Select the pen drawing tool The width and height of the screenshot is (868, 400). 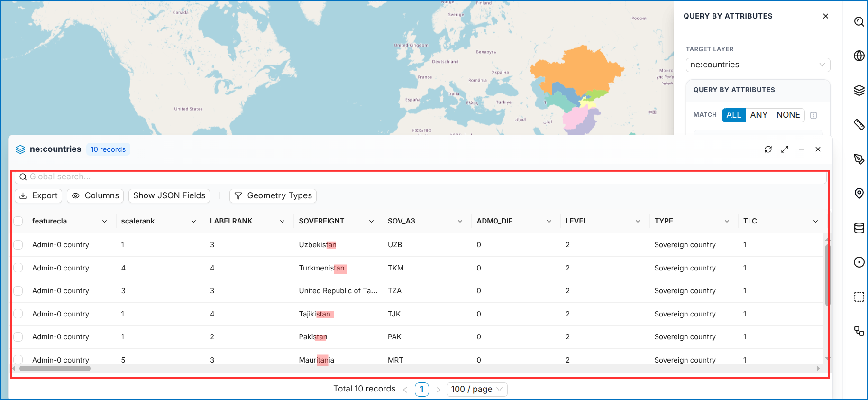click(x=859, y=159)
